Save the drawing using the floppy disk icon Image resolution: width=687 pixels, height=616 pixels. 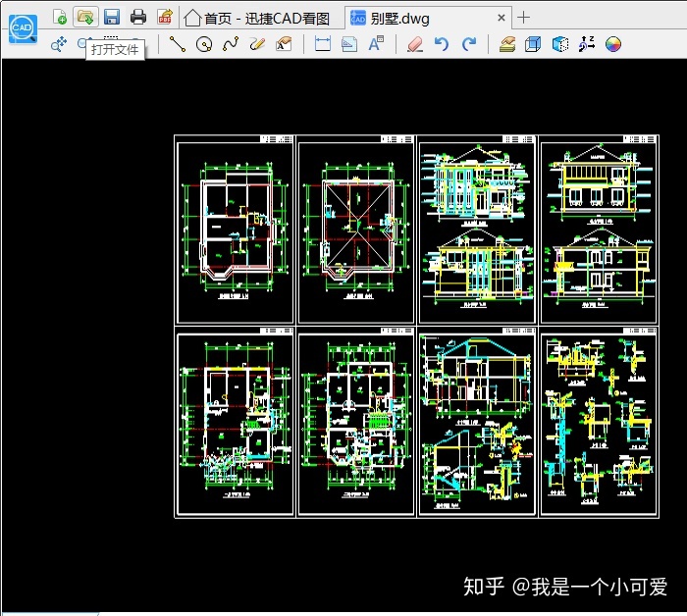[112, 17]
